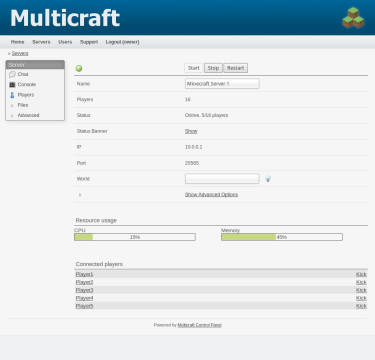Viewport: 375px width, 360px height.
Task: Open the Player1 profile link
Action: coord(84,274)
